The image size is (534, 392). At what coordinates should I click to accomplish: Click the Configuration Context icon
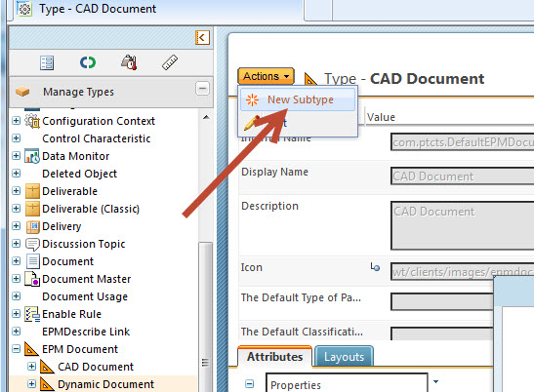pos(32,121)
